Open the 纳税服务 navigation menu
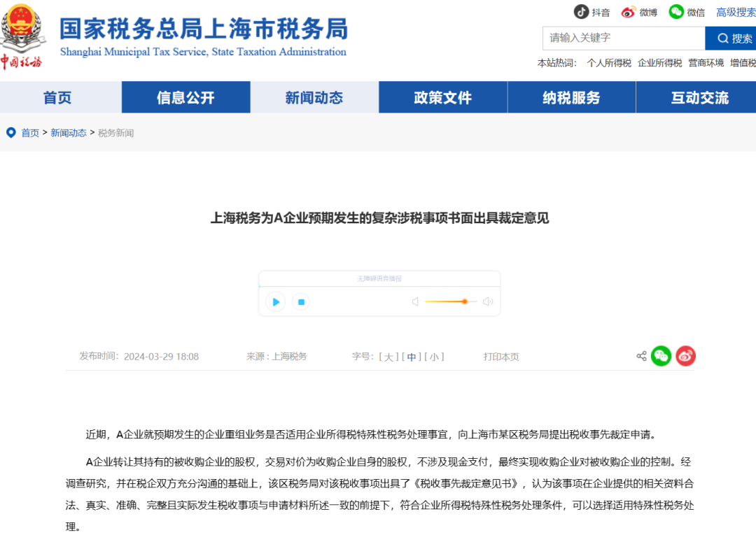Screen dimensions: 756x542 571,97
